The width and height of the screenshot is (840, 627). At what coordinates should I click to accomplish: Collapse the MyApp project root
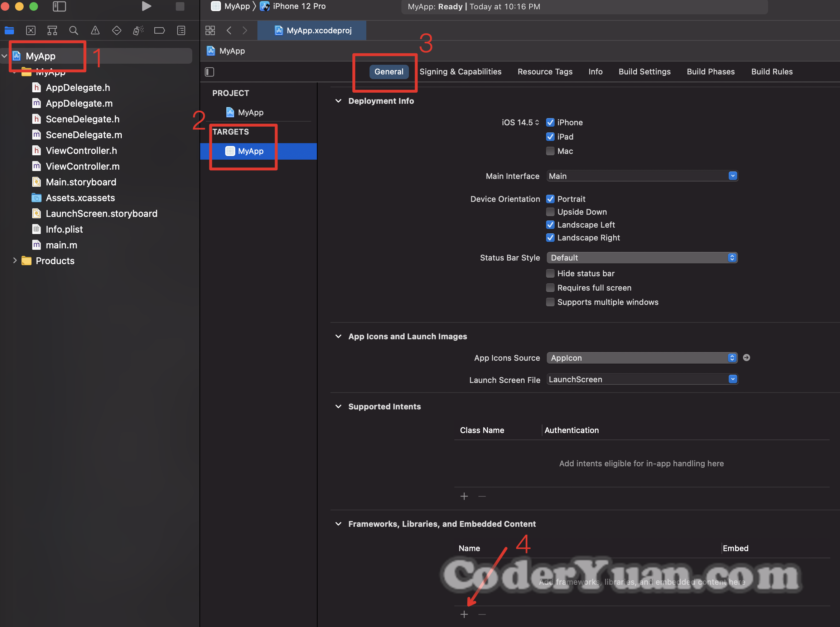[4, 56]
